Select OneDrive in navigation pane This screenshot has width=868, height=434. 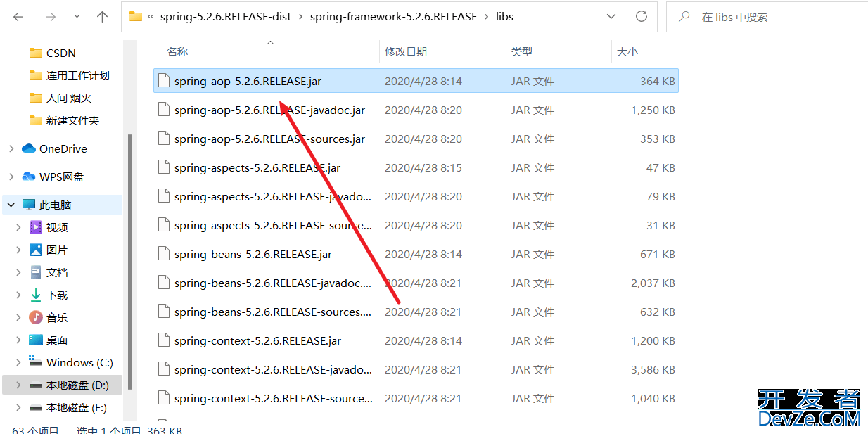click(63, 148)
